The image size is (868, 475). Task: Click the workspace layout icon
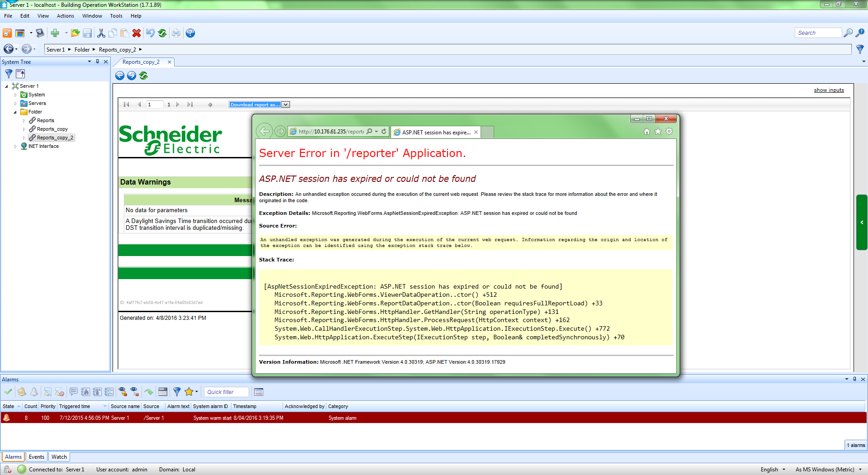pos(20,33)
